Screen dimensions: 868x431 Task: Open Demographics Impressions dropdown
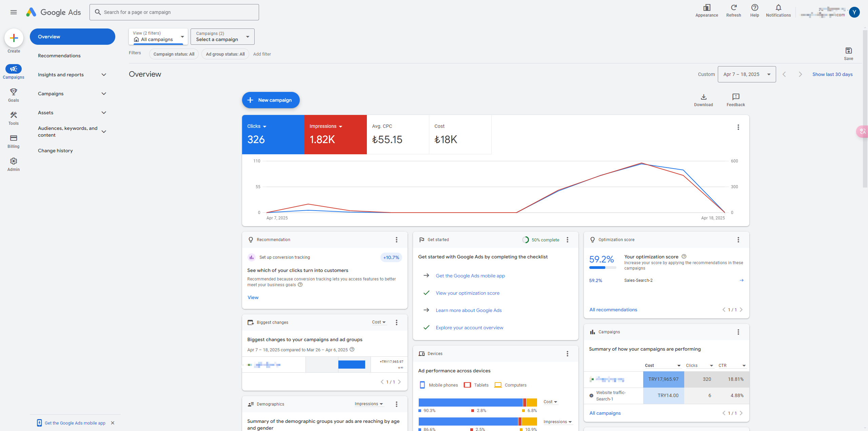369,404
